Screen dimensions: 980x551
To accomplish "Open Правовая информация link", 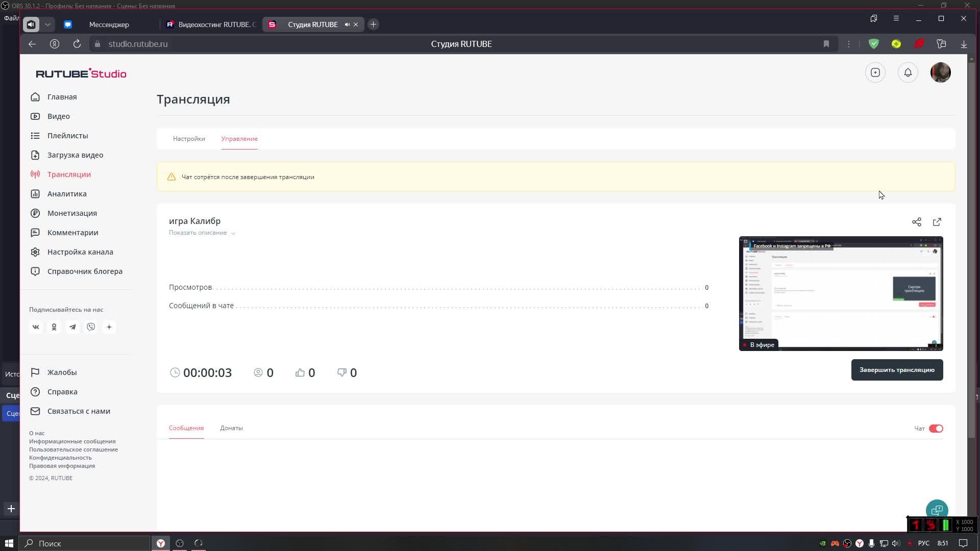I will click(x=62, y=466).
